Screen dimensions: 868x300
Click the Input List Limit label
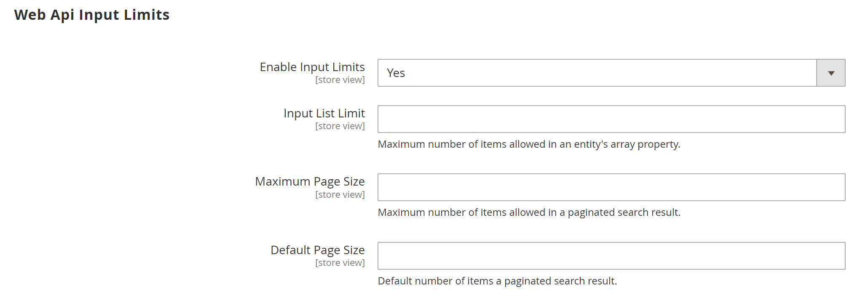tap(324, 114)
